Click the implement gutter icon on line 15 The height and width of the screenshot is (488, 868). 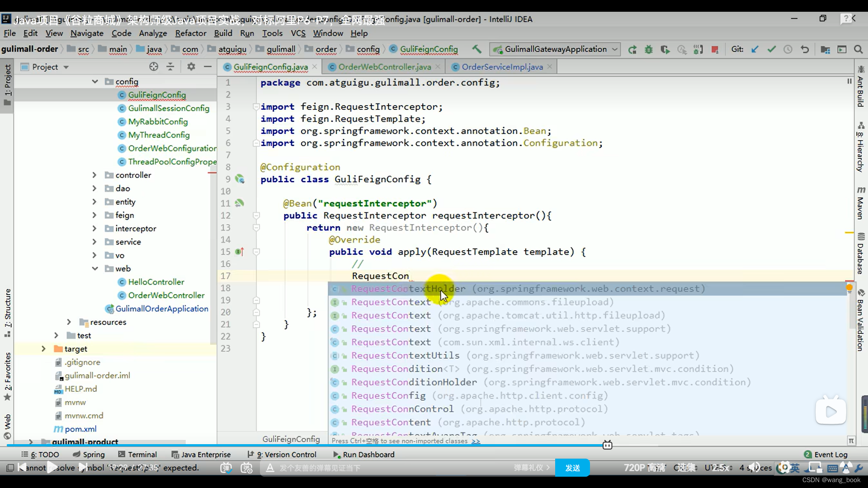point(240,252)
